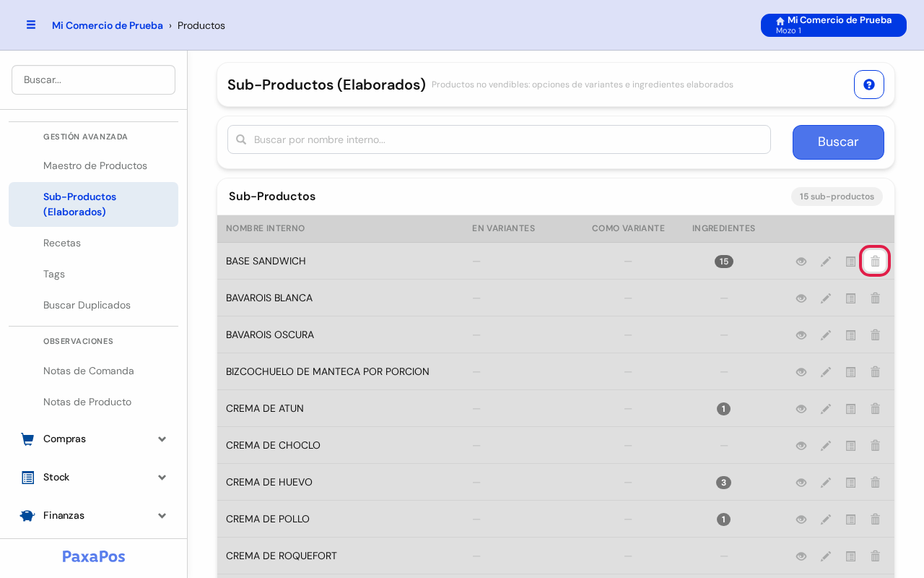Edit CREMA DE ATUN with pencil icon
This screenshot has width=924, height=578.
pyautogui.click(x=826, y=409)
